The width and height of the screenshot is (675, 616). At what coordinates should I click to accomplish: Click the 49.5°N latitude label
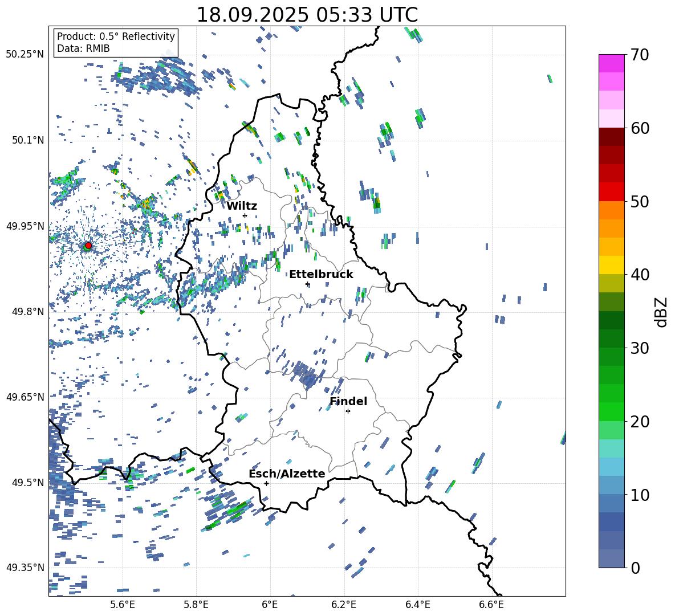[x=28, y=483]
